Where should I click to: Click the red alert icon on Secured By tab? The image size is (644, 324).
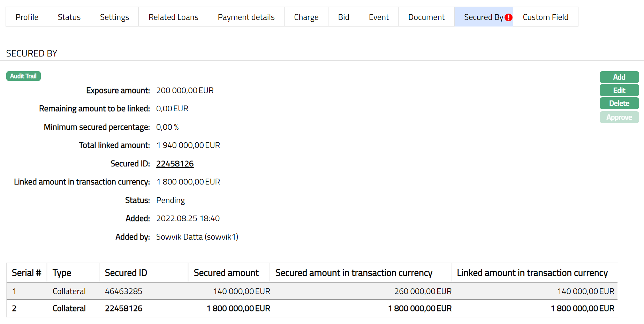pos(508,17)
